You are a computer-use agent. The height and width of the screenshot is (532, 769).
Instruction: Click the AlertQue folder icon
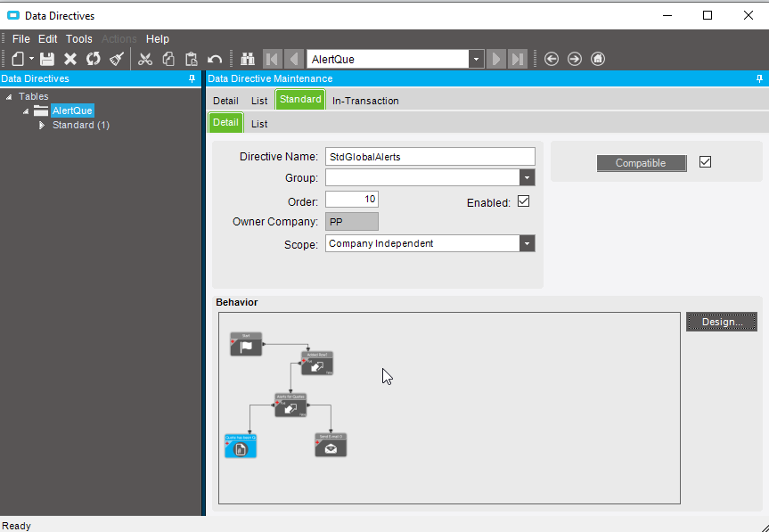[x=41, y=110]
